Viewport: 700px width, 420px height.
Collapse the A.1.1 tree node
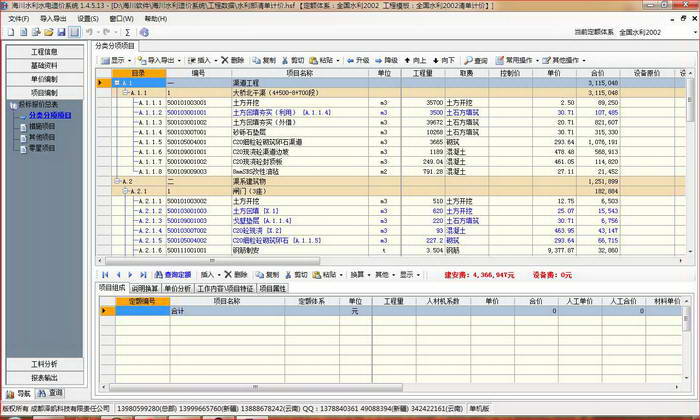point(125,93)
